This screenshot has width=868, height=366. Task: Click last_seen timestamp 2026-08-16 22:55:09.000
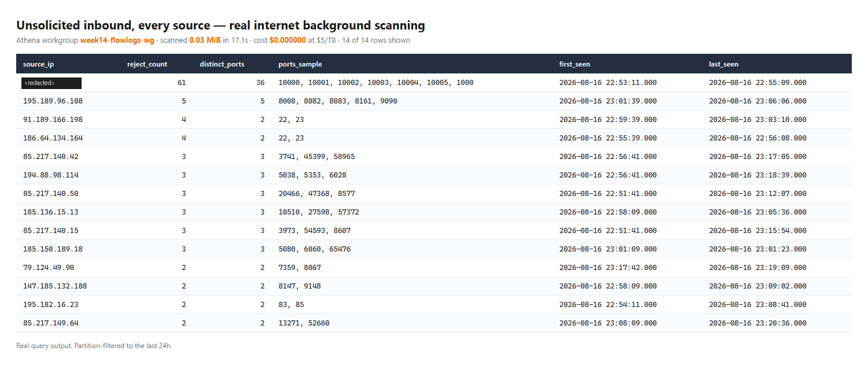[x=758, y=83]
